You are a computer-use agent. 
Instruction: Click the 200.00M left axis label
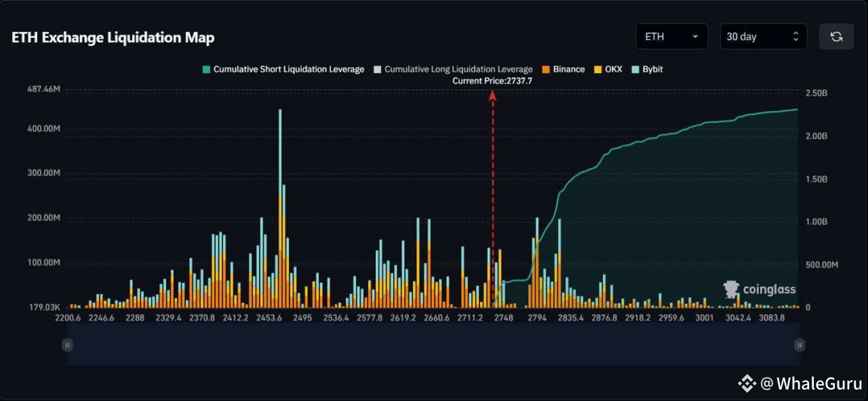tap(44, 218)
